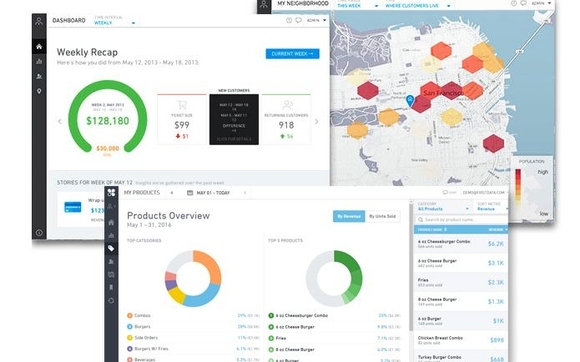Select home icon in My Products sidebar
The image size is (580, 362).
tap(111, 223)
